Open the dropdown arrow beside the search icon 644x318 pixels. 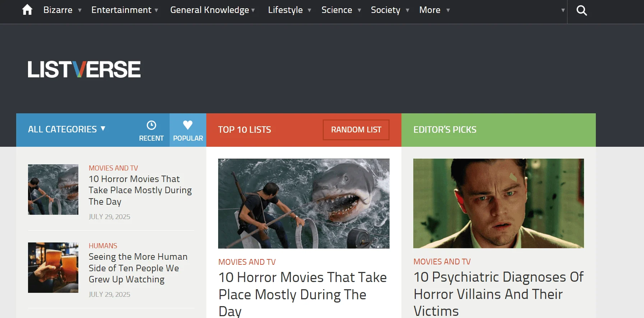(563, 10)
